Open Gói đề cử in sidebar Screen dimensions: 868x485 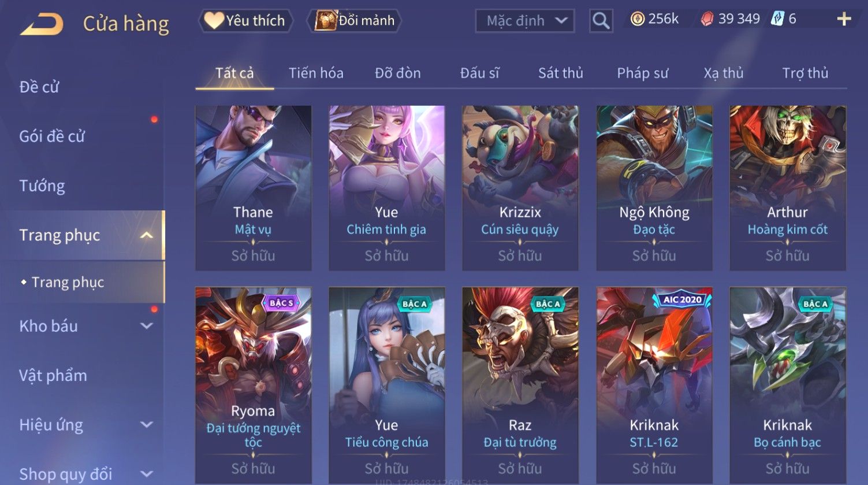click(x=52, y=136)
